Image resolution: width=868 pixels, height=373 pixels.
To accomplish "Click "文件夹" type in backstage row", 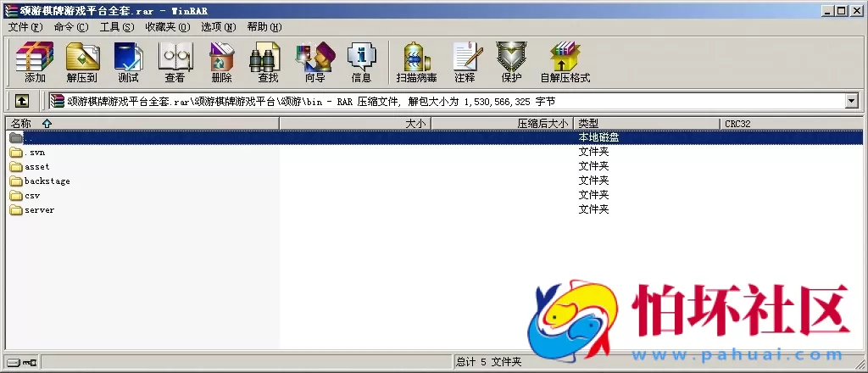I will [x=593, y=181].
